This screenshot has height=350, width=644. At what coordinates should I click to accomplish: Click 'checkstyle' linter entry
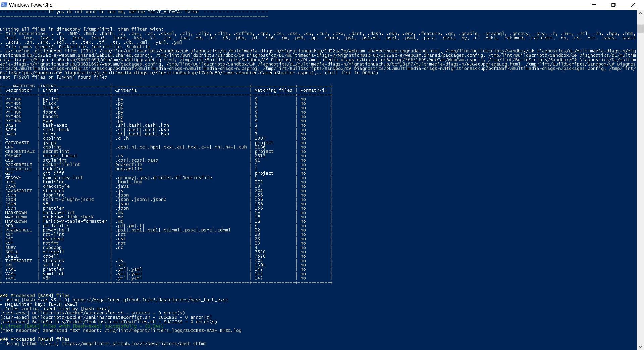pos(56,186)
